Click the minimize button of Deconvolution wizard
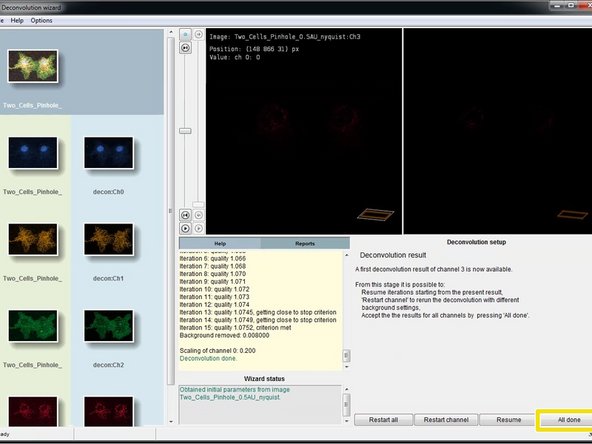The image size is (592, 444). (x=557, y=5)
